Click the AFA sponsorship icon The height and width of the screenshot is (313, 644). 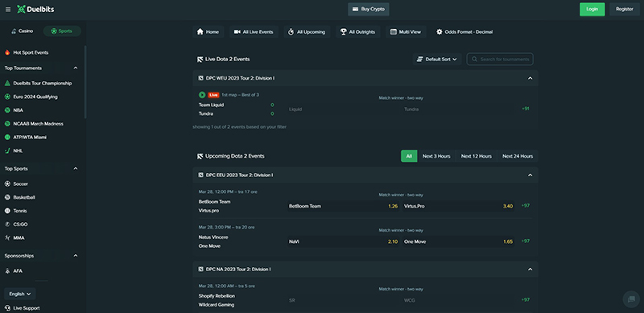pyautogui.click(x=7, y=271)
